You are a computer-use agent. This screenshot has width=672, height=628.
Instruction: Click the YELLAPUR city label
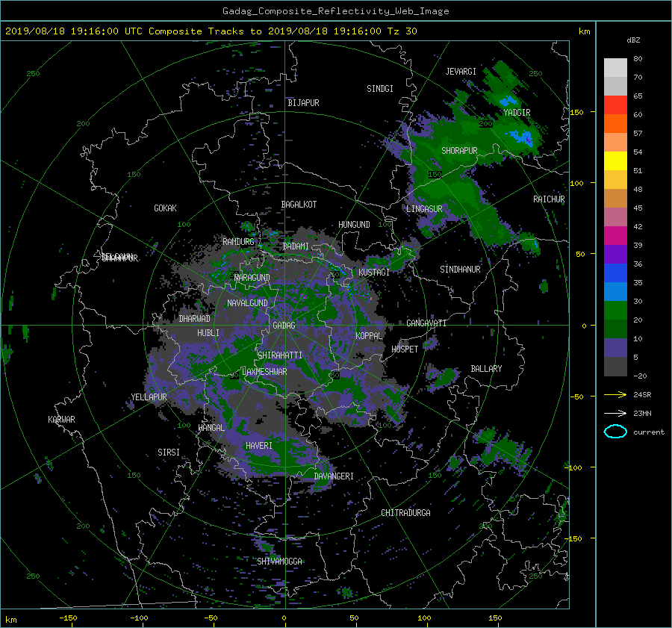(x=149, y=397)
